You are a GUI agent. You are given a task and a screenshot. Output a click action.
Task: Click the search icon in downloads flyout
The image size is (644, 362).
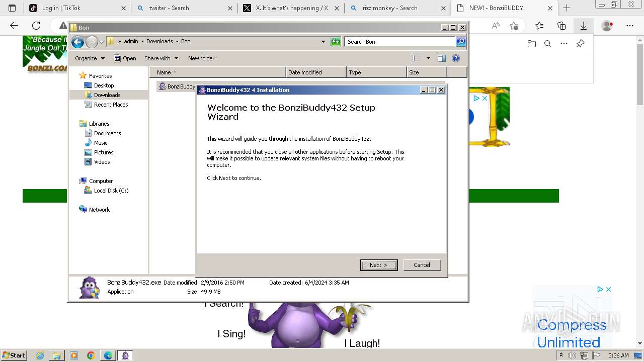548,44
